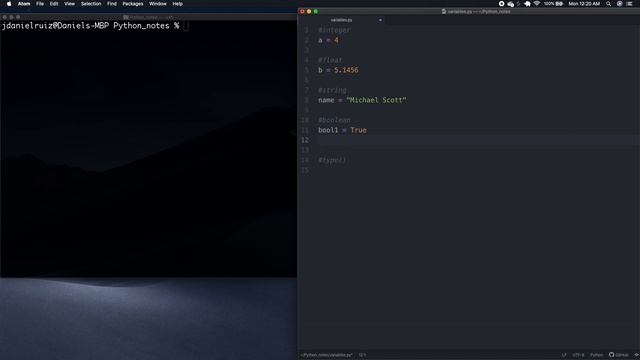Open the Help menu
Image resolution: width=640 pixels, height=360 pixels.
178,4
